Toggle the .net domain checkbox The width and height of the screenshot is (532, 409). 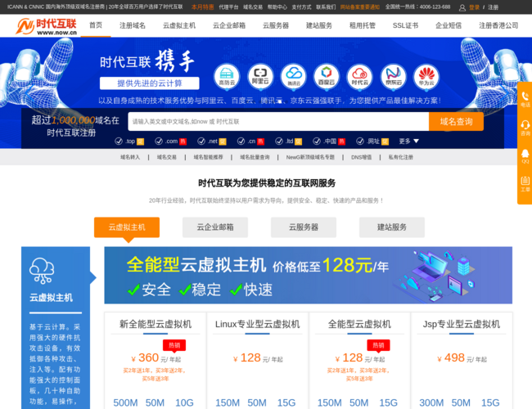(201, 141)
